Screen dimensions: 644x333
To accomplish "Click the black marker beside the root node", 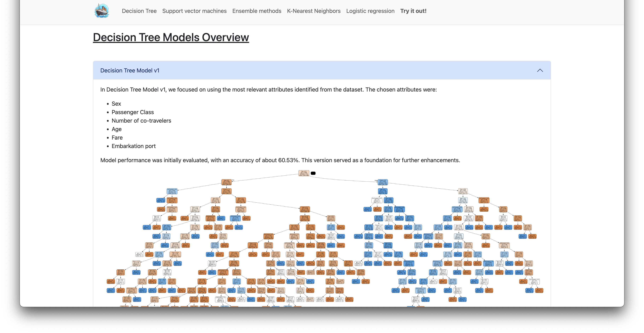I will (x=313, y=173).
